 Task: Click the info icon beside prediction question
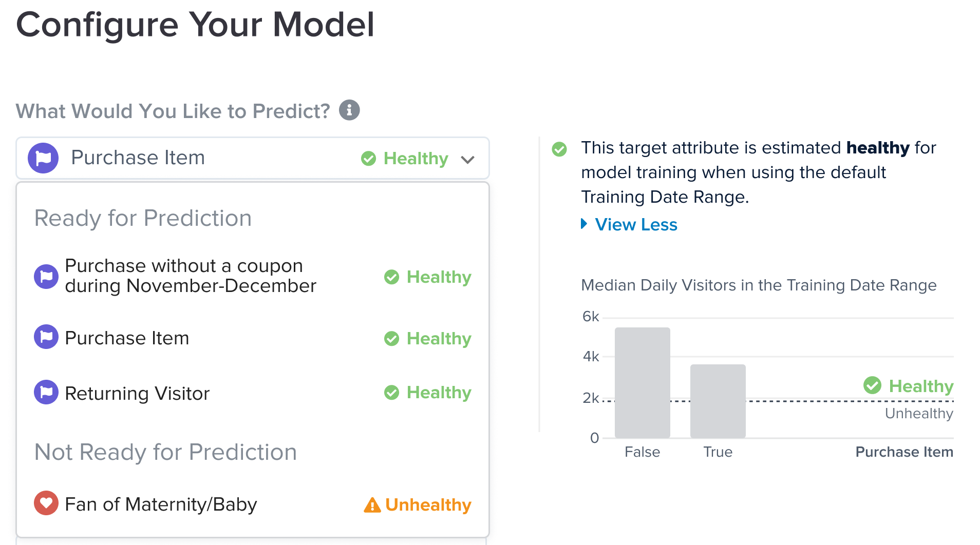point(349,110)
